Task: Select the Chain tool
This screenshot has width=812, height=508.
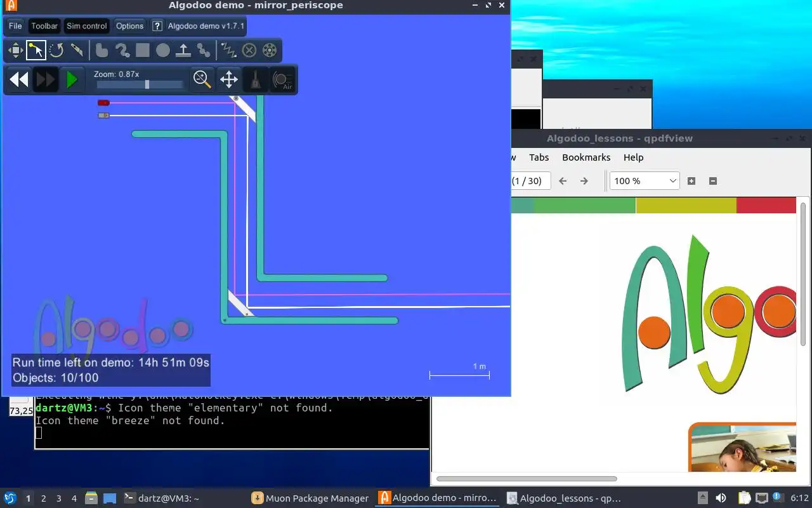Action: pos(204,50)
